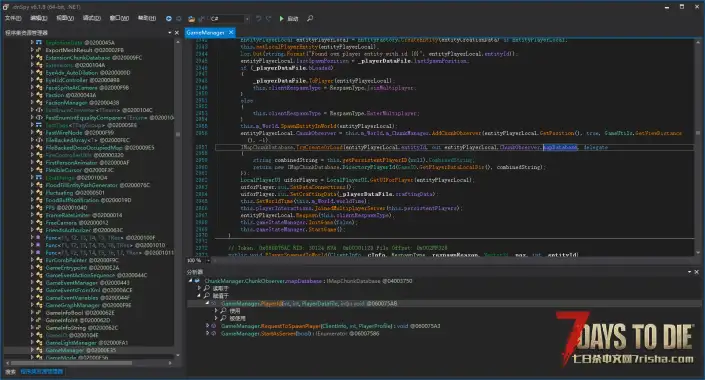Click the search magnifier toolbar icon
This screenshot has width=705, height=380.
coord(310,18)
